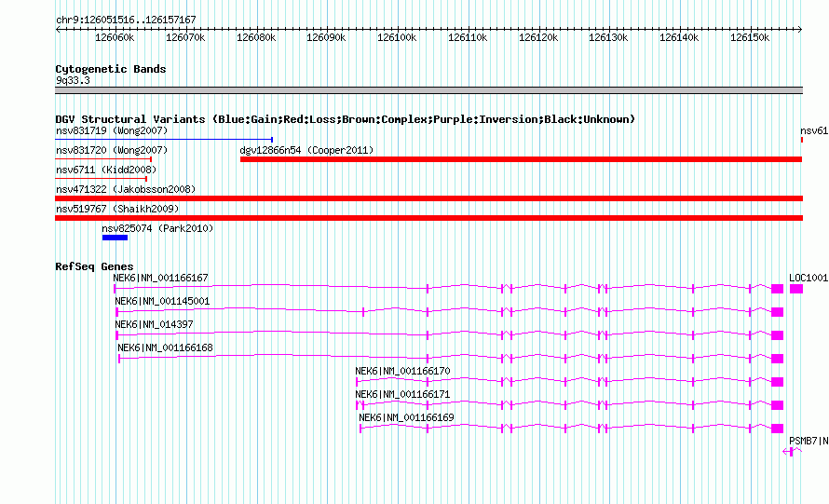Open the PSMB7 gene label
829x504 pixels.
pyautogui.click(x=809, y=441)
